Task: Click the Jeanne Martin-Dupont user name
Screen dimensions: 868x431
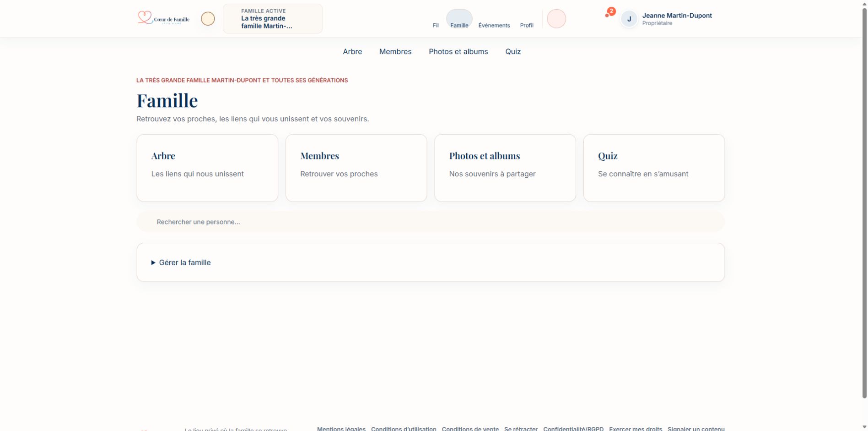Action: 677,16
